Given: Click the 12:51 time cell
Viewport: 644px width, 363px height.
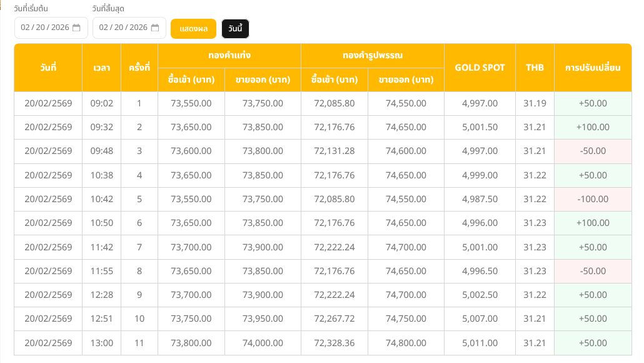Looking at the screenshot, I should [101, 319].
